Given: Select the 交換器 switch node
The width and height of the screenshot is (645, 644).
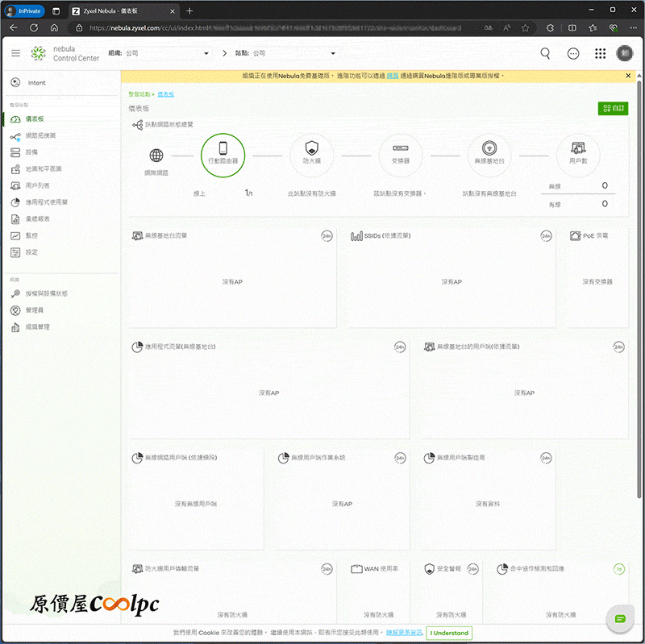Looking at the screenshot, I should (x=401, y=156).
